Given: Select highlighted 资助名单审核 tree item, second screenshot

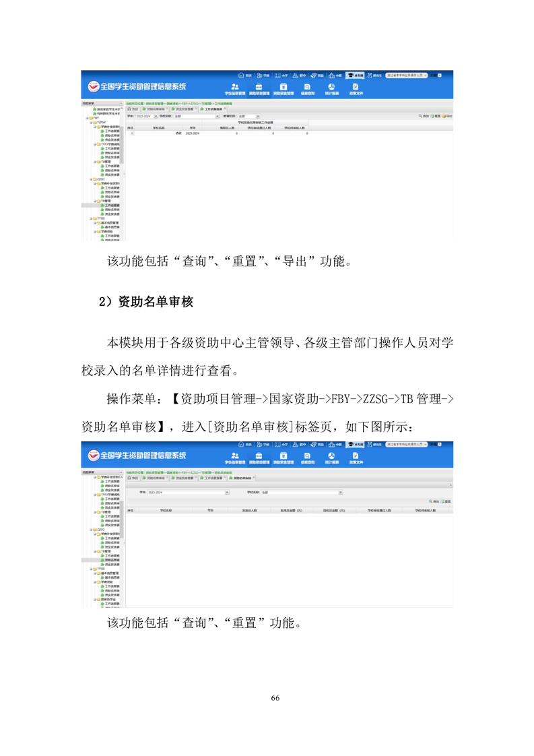Looking at the screenshot, I should pos(110,560).
